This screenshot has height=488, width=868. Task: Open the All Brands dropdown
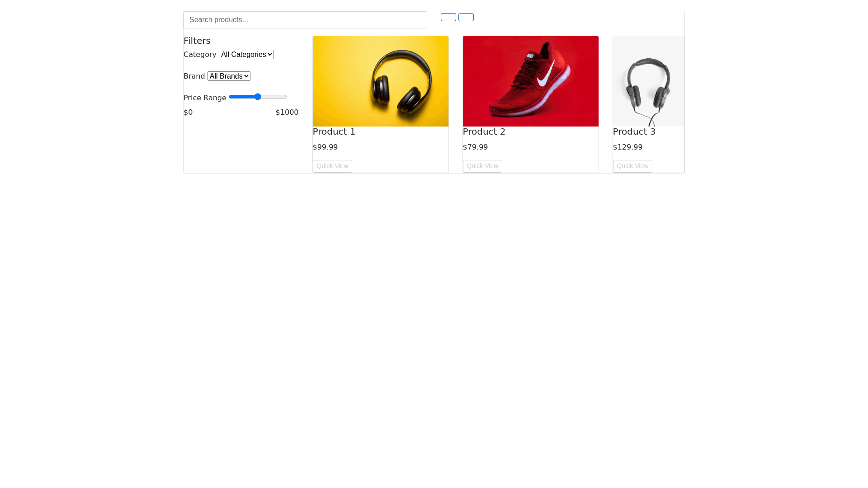229,76
